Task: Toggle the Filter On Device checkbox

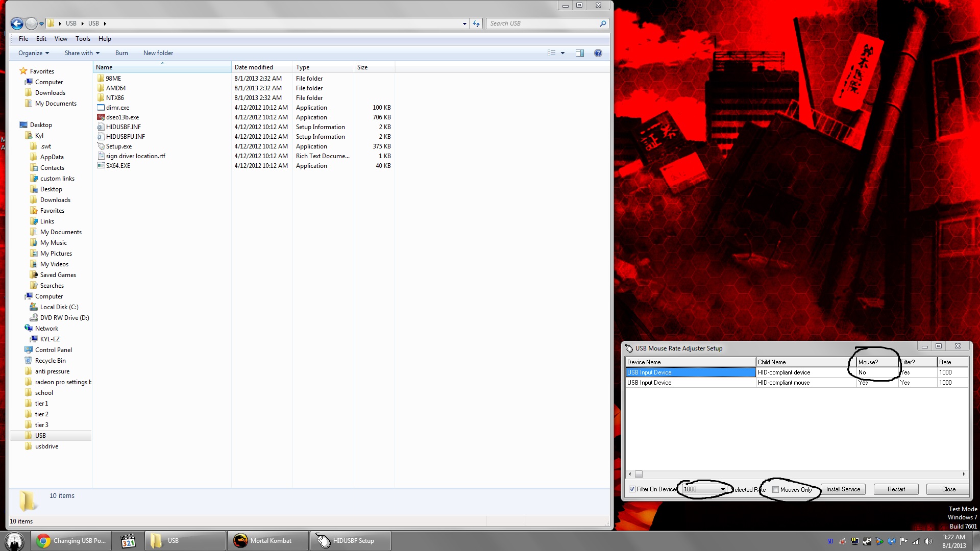Action: [632, 489]
